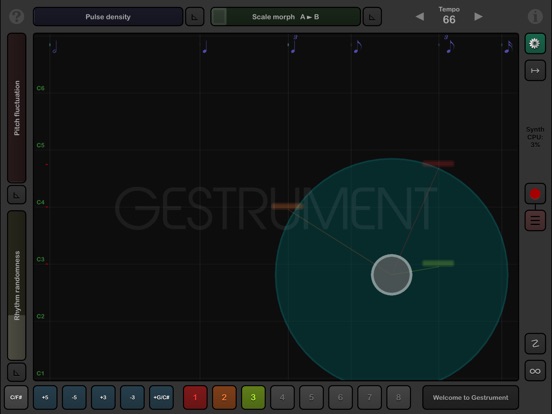Transpose with the +3 button

103,397
